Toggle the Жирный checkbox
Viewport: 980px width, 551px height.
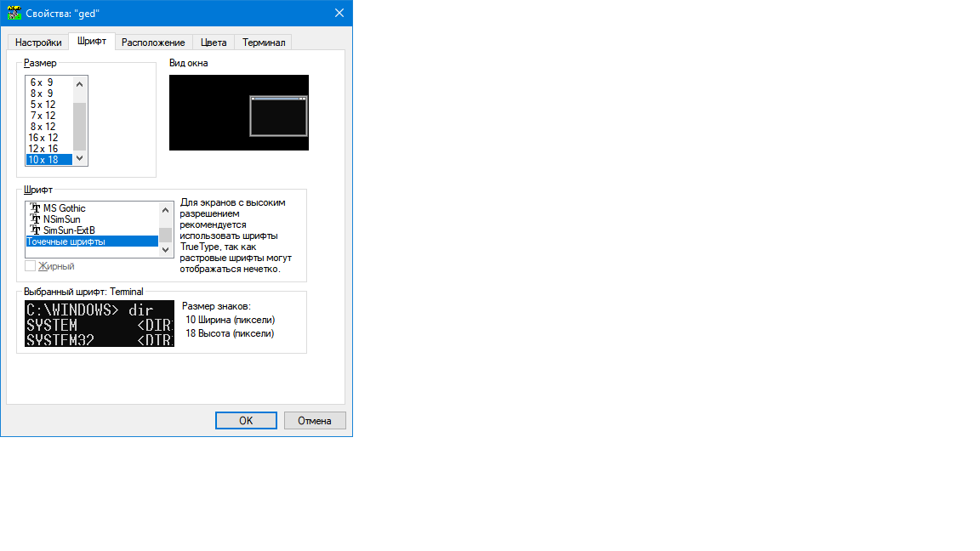[x=30, y=266]
